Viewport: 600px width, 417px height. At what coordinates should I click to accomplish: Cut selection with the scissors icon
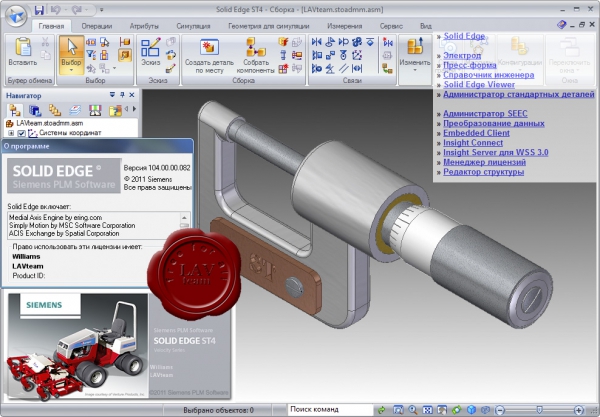tap(45, 42)
